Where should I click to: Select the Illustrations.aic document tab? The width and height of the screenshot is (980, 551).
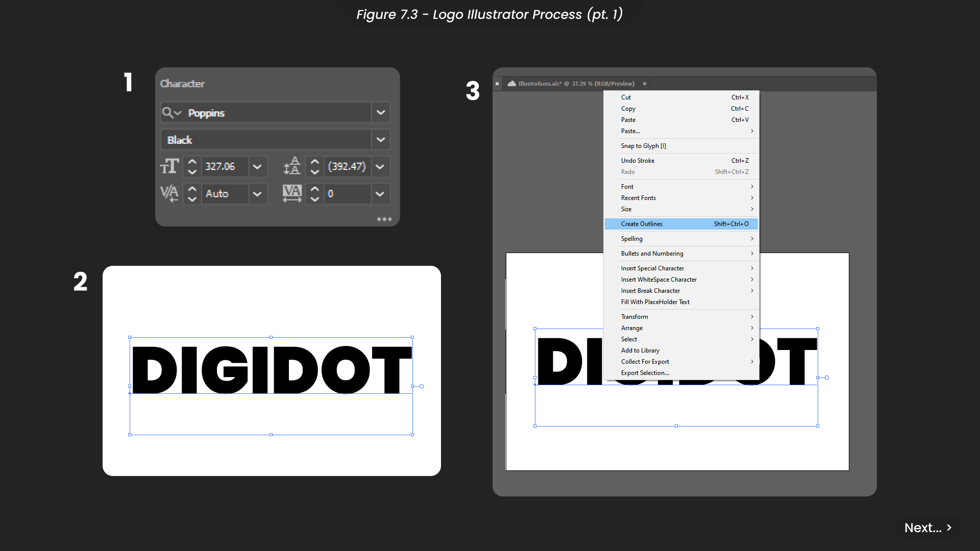click(576, 84)
